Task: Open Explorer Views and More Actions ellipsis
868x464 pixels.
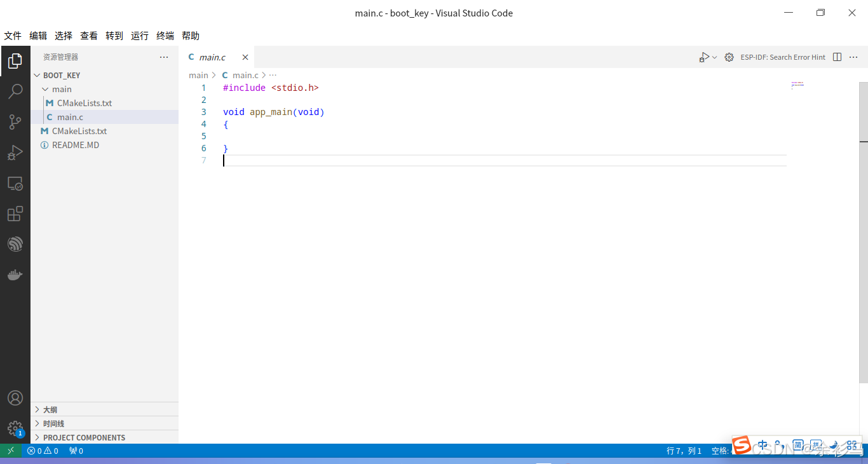Action: point(164,57)
